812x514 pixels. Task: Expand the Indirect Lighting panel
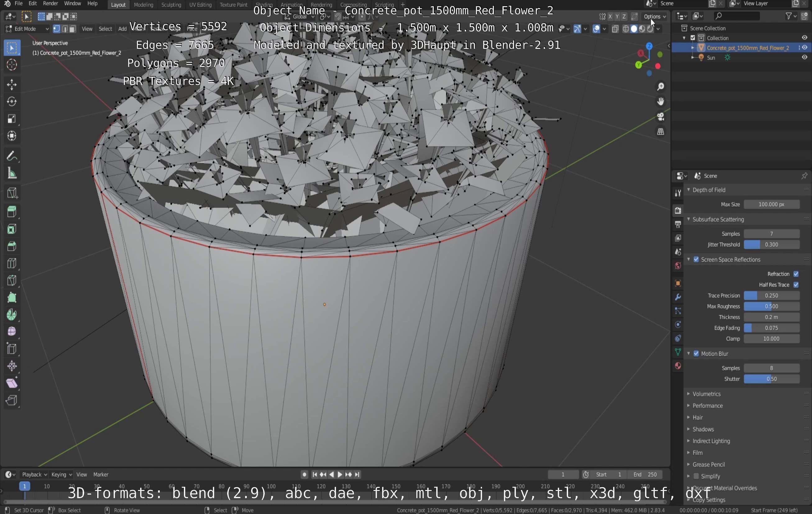(x=711, y=441)
